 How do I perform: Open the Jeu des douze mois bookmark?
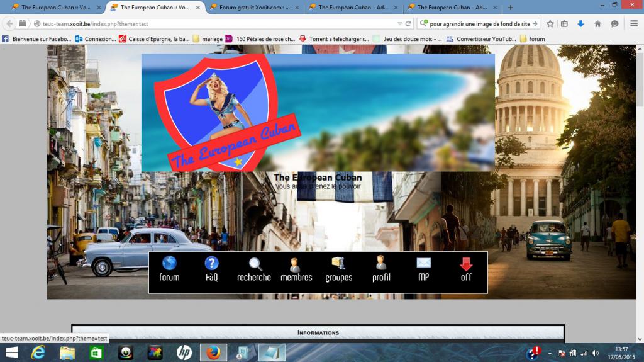click(x=408, y=39)
